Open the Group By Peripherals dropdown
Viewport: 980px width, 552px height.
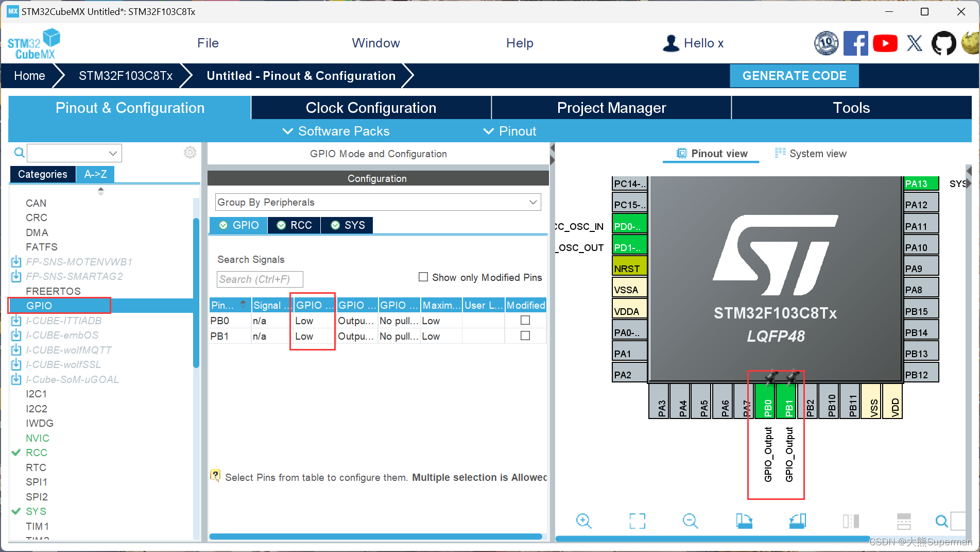[x=378, y=202]
